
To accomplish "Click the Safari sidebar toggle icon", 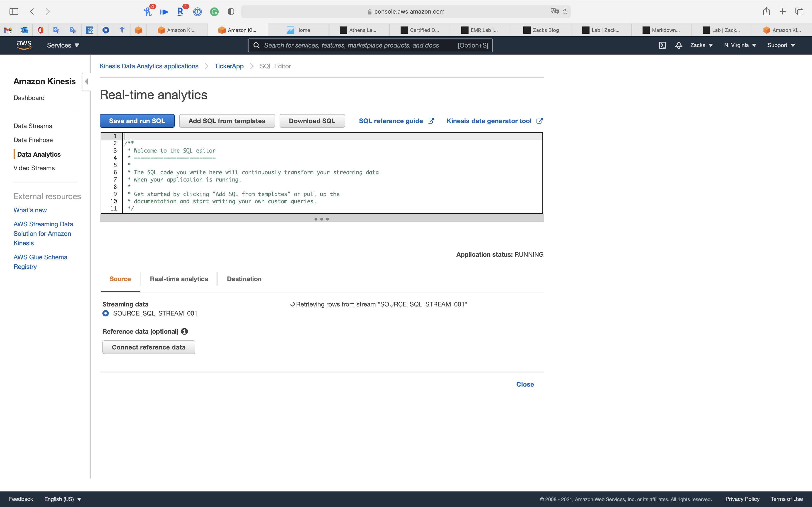I will coord(14,11).
